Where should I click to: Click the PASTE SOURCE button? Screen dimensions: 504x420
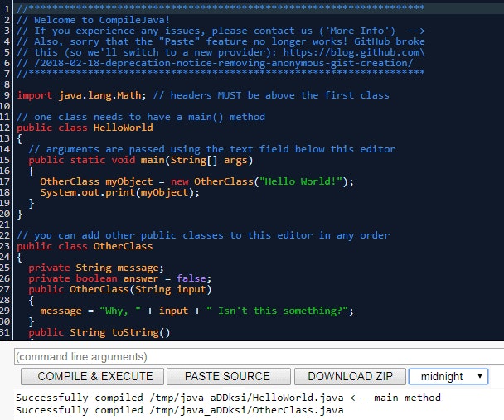click(229, 376)
